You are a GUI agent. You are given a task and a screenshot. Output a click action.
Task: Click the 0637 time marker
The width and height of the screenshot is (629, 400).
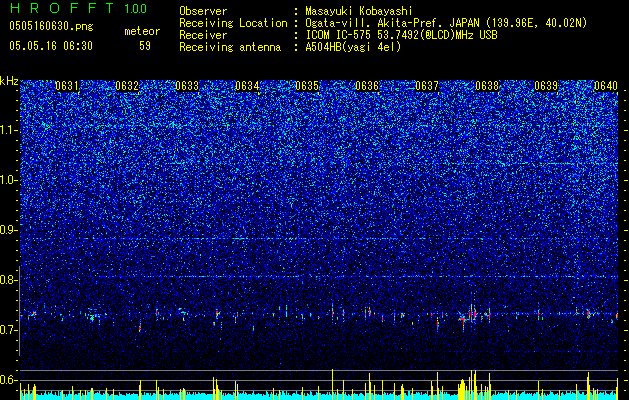(x=427, y=86)
